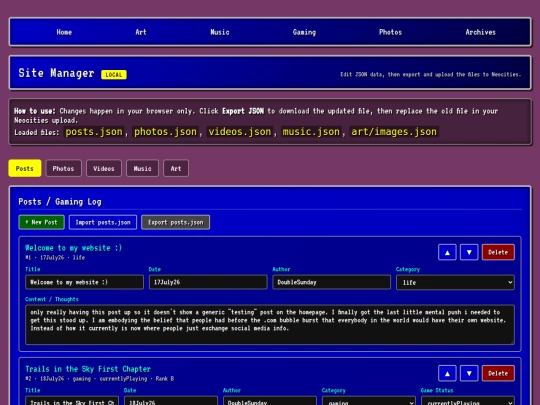Click the art/images.json loaded file label
Viewport: 540px width, 405px height.
(394, 132)
